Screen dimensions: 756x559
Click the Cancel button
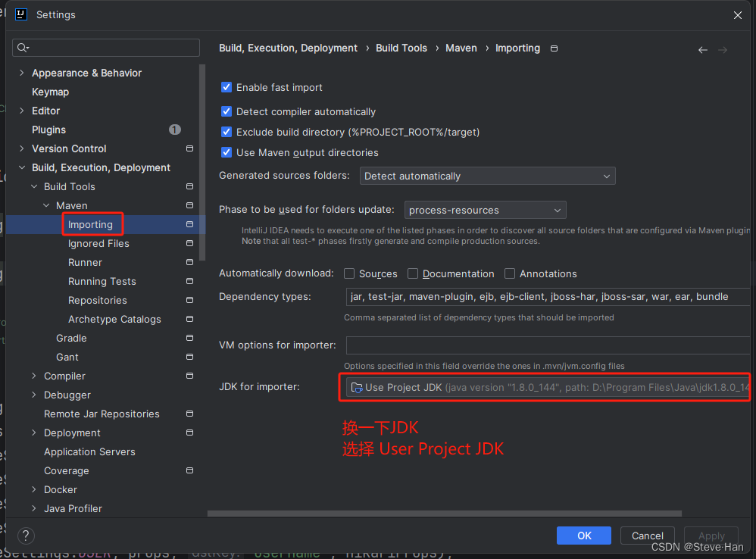[x=647, y=536]
